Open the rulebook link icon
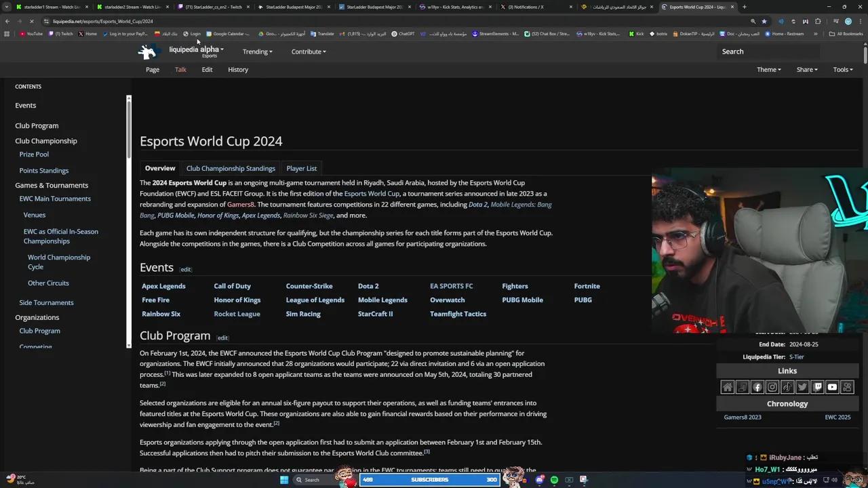Screen dimensions: 868x488 click(x=743, y=387)
